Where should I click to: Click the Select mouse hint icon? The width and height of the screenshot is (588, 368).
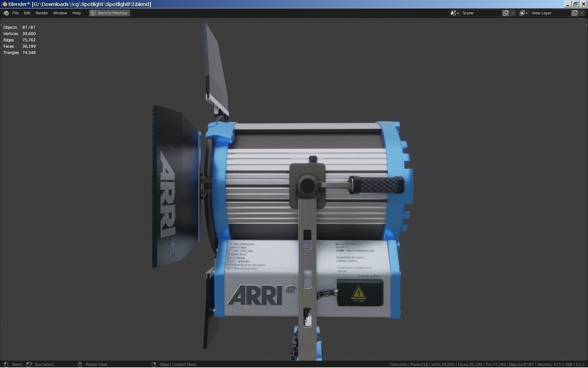point(6,364)
